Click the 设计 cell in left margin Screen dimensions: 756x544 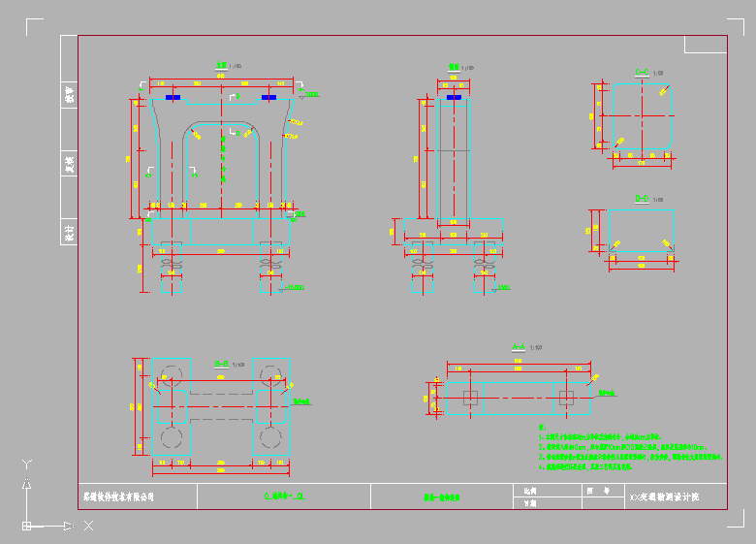[69, 231]
